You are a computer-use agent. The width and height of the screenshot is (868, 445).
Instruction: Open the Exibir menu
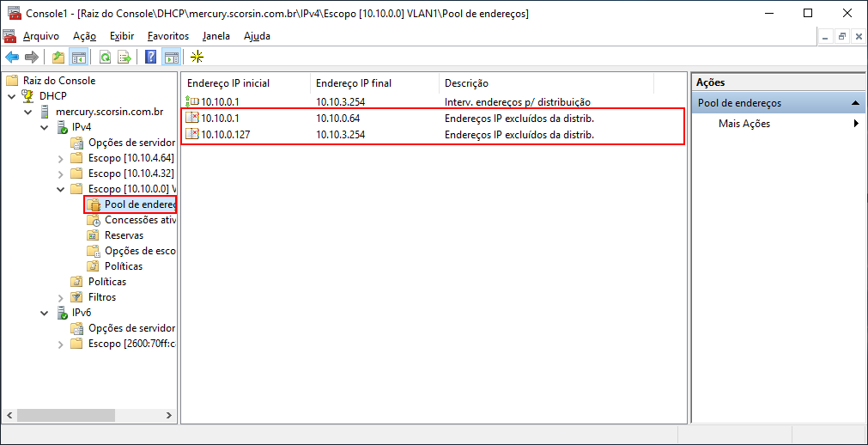(122, 37)
